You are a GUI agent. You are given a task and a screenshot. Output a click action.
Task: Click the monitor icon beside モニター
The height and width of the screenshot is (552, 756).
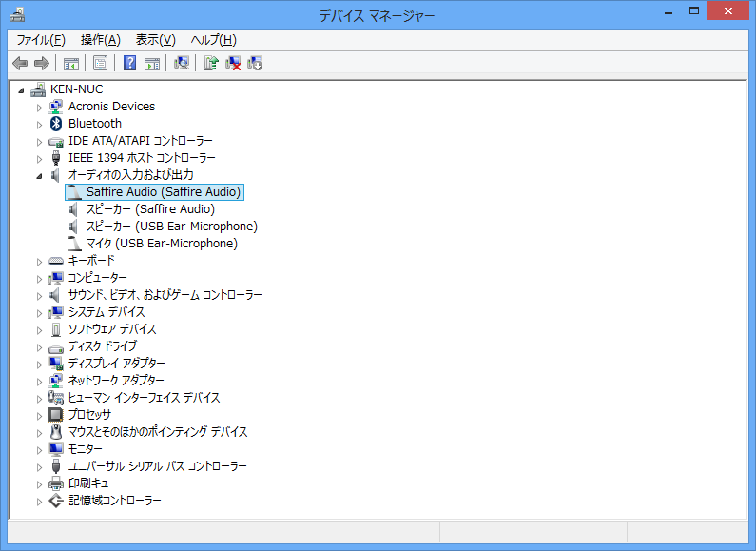pos(56,449)
